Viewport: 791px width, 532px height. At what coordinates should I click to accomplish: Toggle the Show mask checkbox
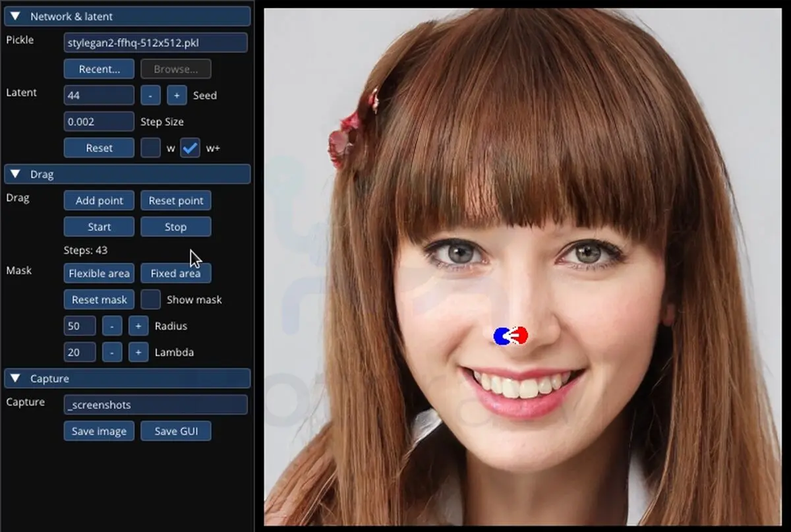(x=150, y=299)
